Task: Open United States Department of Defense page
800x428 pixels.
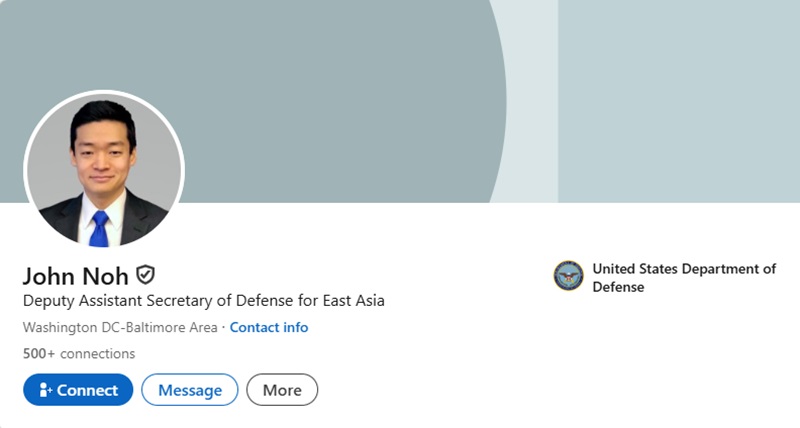Action: [x=684, y=268]
